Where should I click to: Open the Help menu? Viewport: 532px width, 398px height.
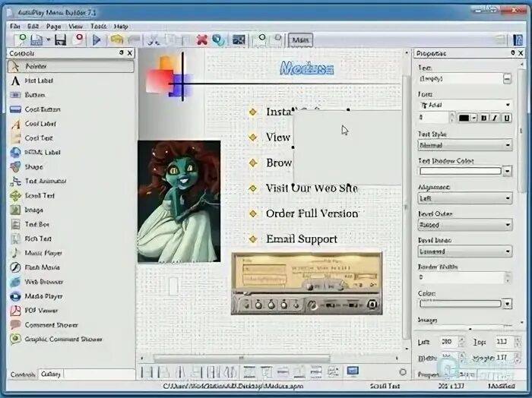point(121,26)
